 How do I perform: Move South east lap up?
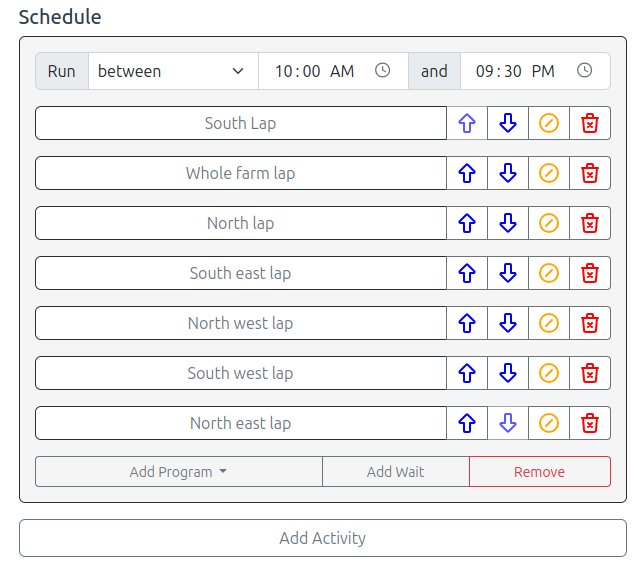point(467,273)
